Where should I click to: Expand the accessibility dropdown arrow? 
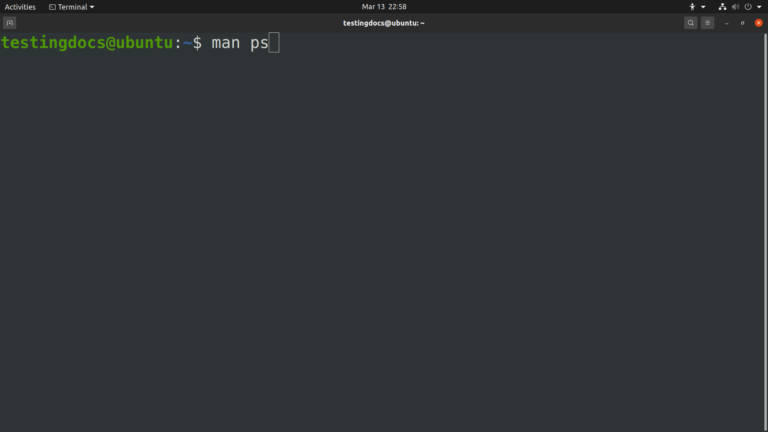point(702,7)
